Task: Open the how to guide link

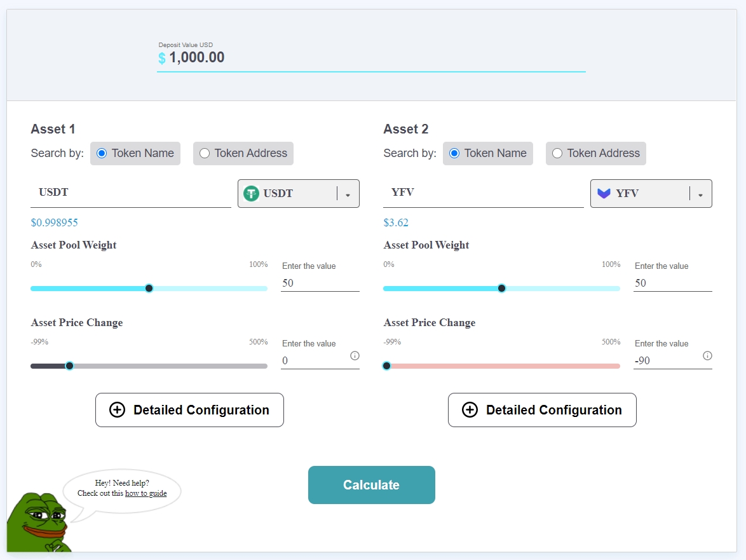Action: (x=146, y=493)
